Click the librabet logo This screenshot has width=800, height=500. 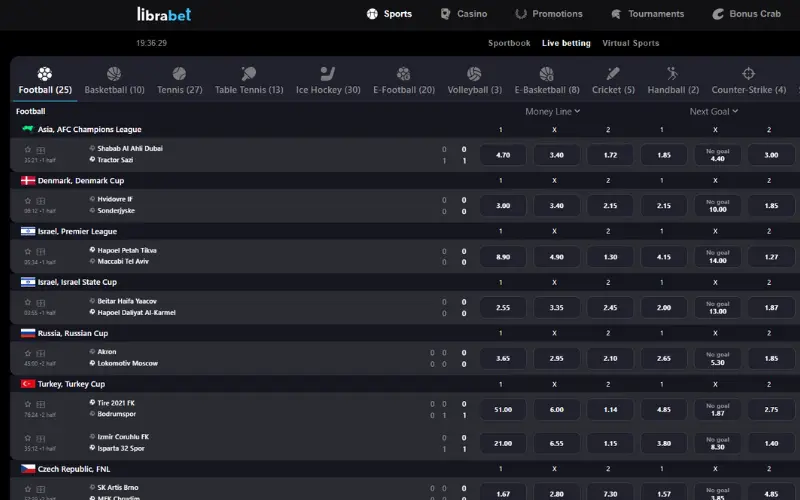164,14
